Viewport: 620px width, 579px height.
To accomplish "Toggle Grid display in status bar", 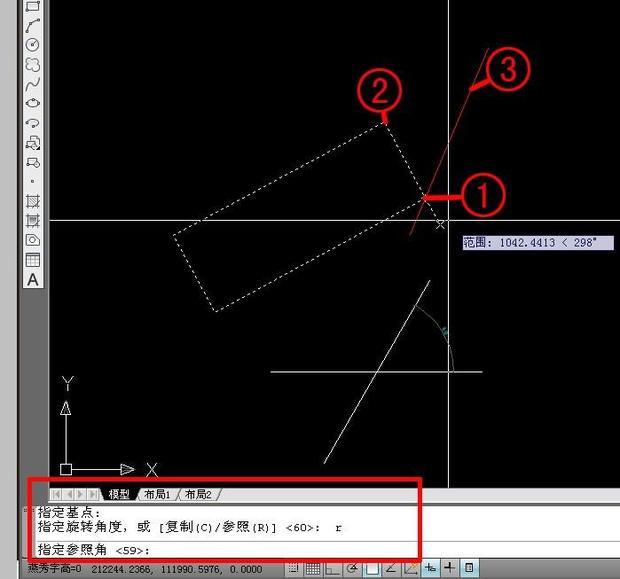I will pyautogui.click(x=313, y=569).
